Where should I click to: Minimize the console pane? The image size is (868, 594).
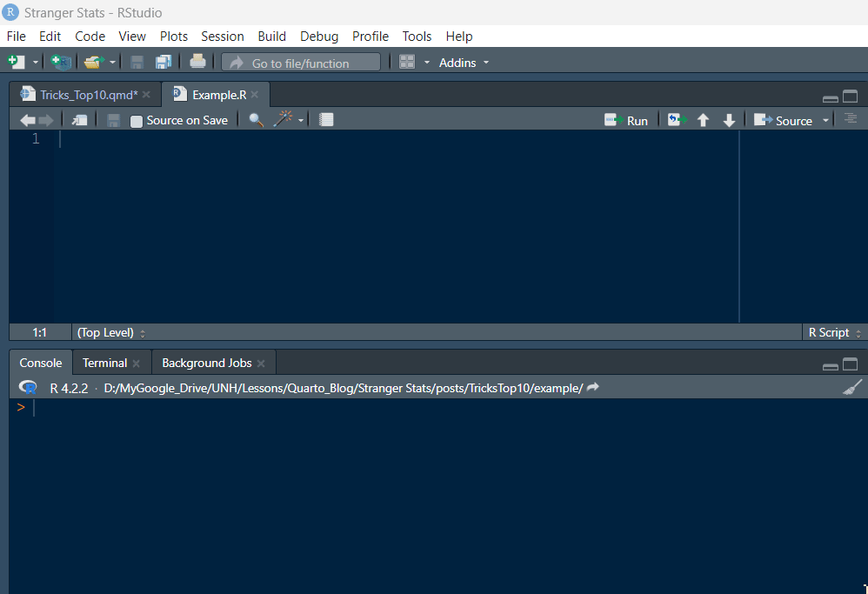coord(831,366)
